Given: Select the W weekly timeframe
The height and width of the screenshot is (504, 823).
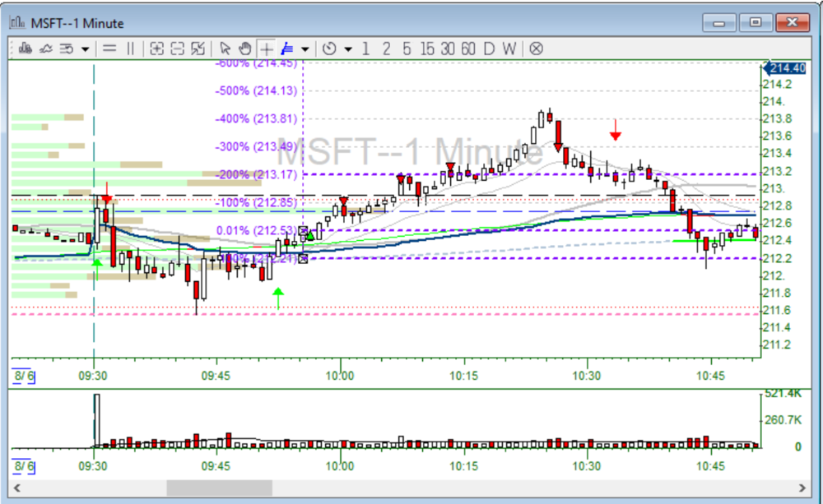Looking at the screenshot, I should [x=509, y=49].
